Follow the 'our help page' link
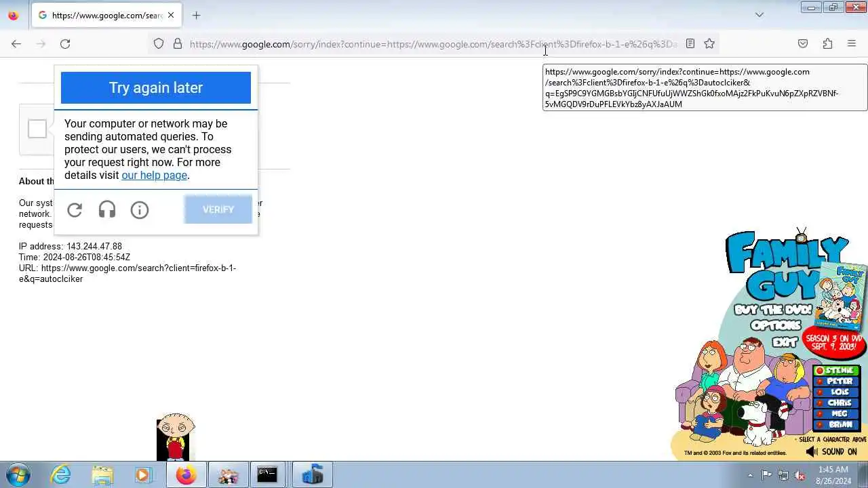This screenshot has width=868, height=488. (154, 175)
